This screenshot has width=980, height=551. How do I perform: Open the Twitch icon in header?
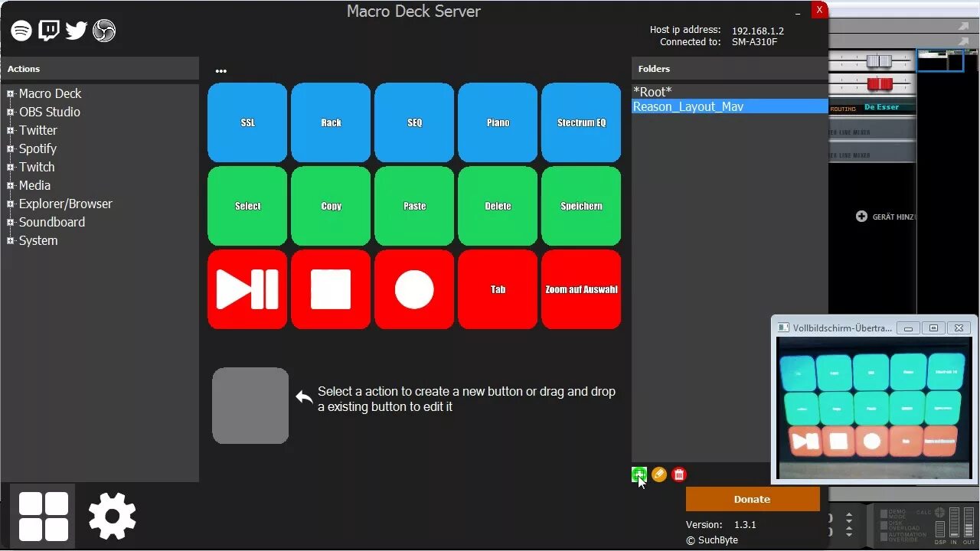(x=49, y=31)
